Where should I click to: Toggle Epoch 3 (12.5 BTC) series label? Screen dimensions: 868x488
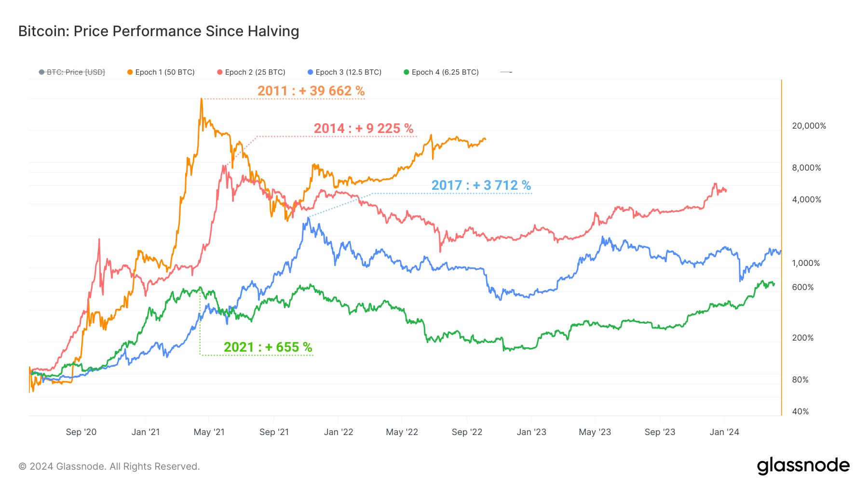click(348, 72)
